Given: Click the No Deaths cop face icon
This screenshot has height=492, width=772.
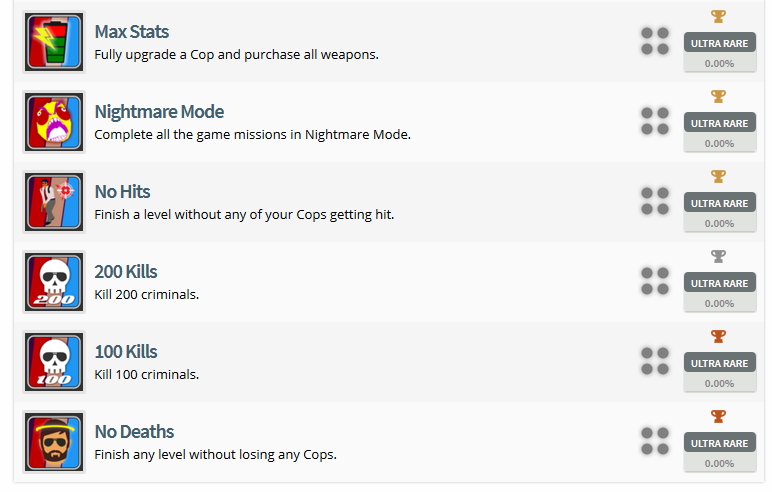Looking at the screenshot, I should pos(54,442).
